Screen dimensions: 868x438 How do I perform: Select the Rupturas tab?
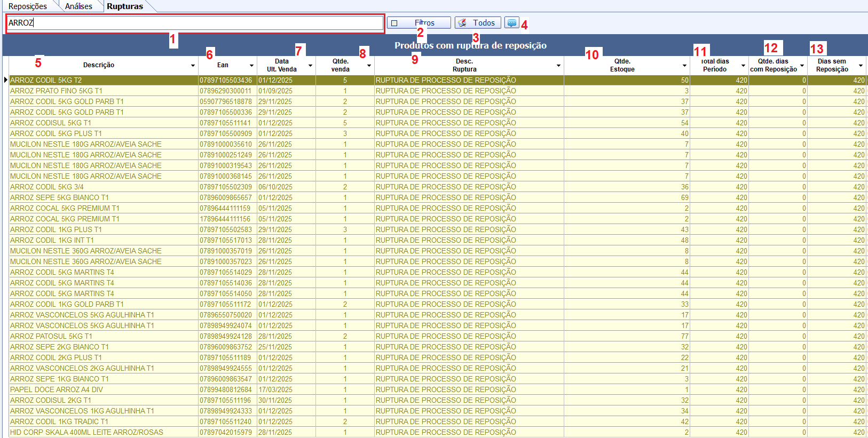(125, 6)
